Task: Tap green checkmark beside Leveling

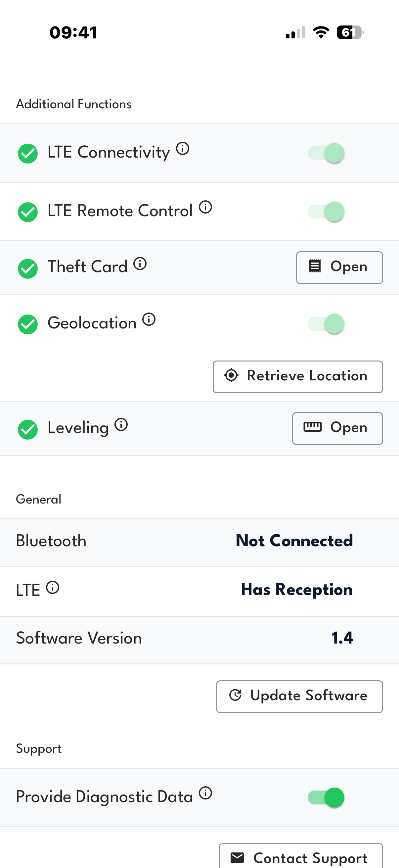Action: [28, 430]
